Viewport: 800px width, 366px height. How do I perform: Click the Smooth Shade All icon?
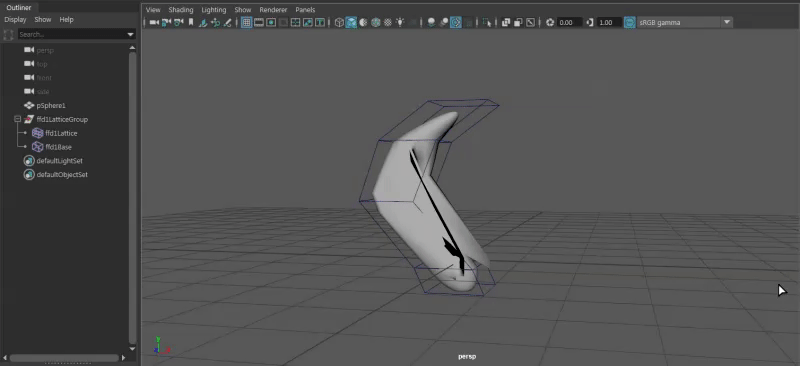click(x=351, y=22)
